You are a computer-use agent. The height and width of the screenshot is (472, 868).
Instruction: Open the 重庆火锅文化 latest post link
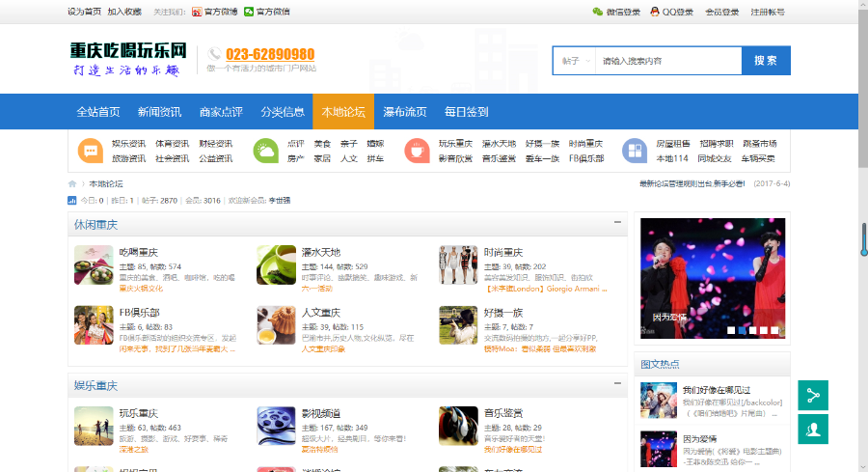pyautogui.click(x=141, y=289)
